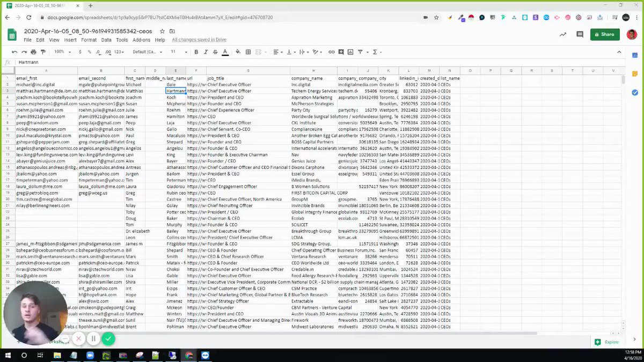Click the Google account avatar
Viewport: 644px width, 362px height.
tap(632, 34)
